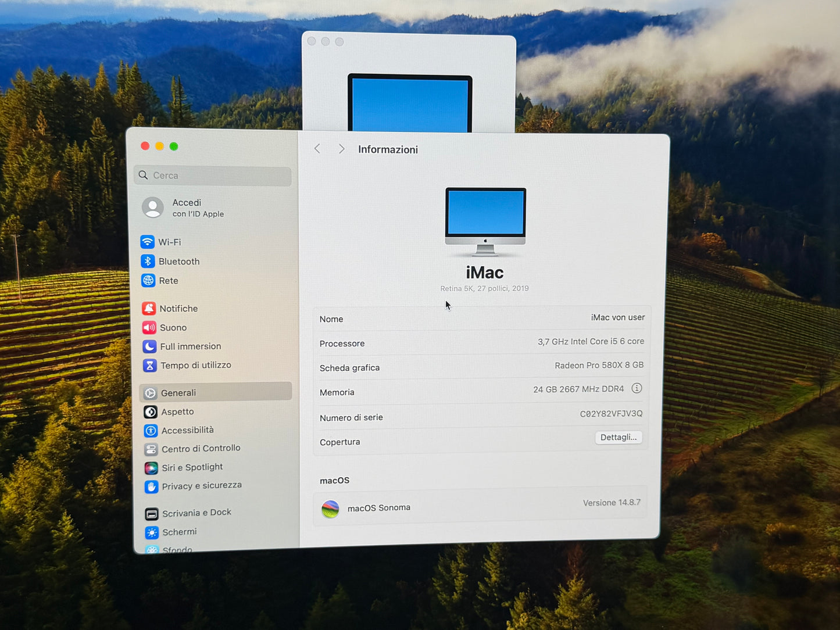
Task: Open the Wi-Fi settings icon
Action: (148, 242)
